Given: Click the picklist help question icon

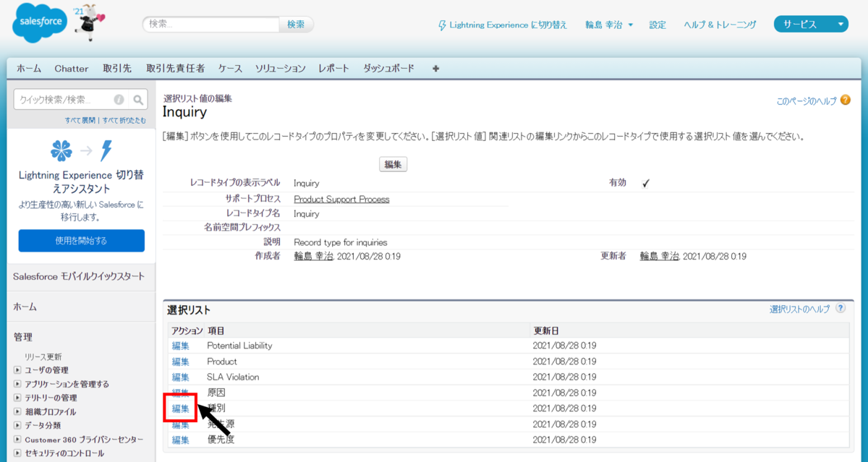Looking at the screenshot, I should [841, 308].
